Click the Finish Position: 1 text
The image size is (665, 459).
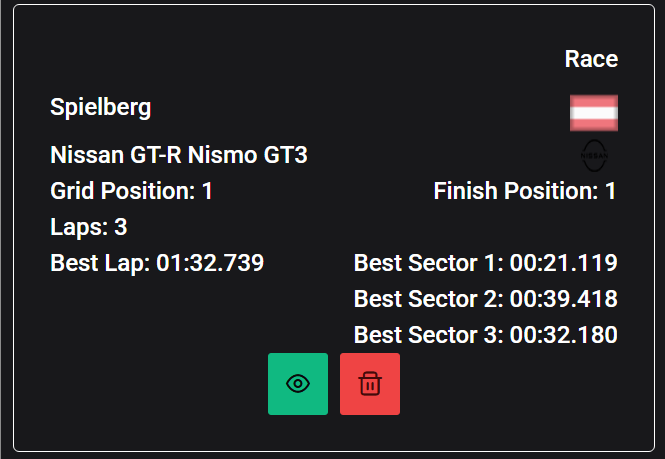tap(525, 191)
